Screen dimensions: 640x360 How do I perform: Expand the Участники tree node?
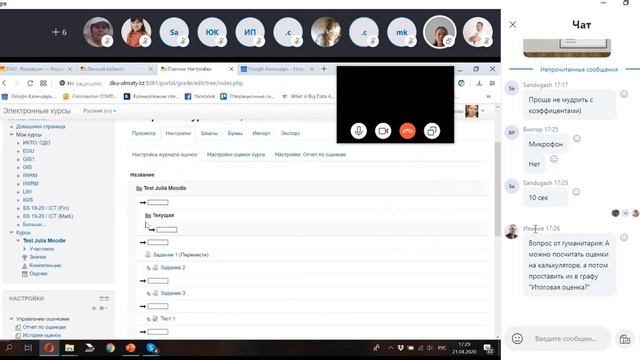(25, 249)
